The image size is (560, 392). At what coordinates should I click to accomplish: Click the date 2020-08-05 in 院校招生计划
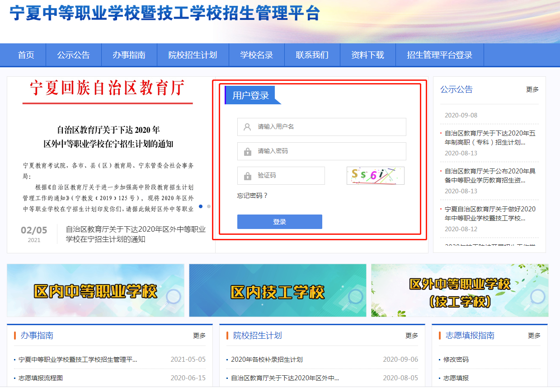tap(400, 378)
